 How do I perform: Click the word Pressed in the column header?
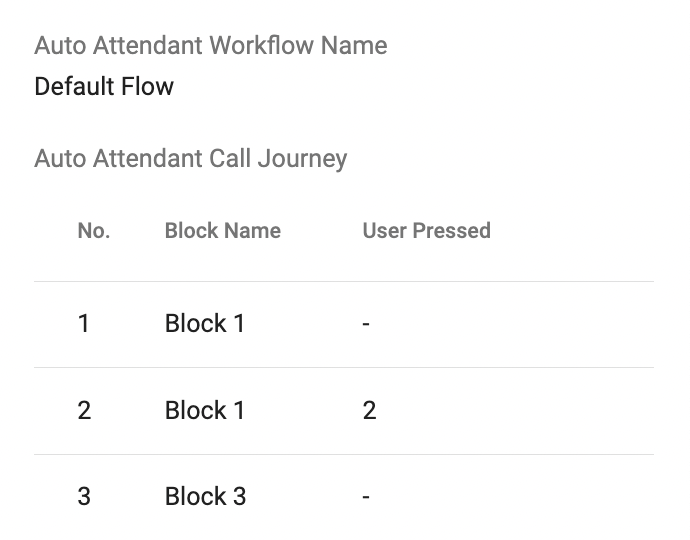[451, 231]
